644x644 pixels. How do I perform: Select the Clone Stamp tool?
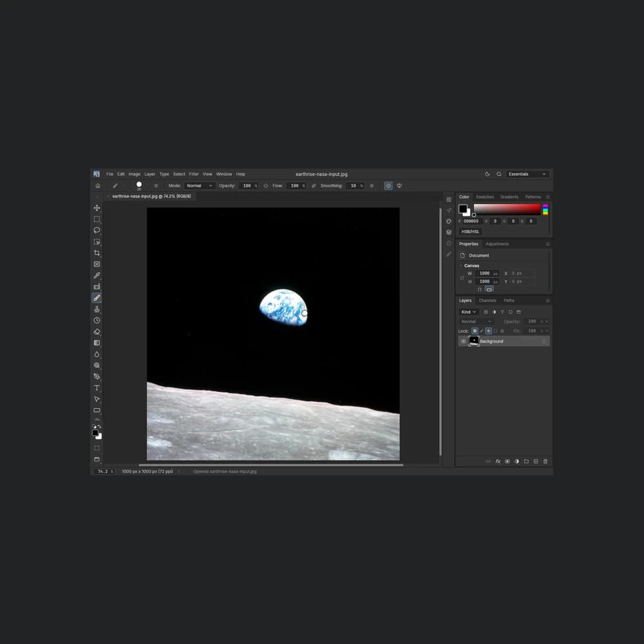pos(97,309)
